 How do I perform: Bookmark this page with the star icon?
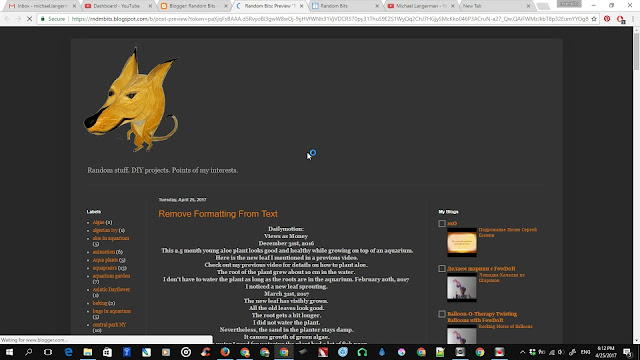coord(594,19)
